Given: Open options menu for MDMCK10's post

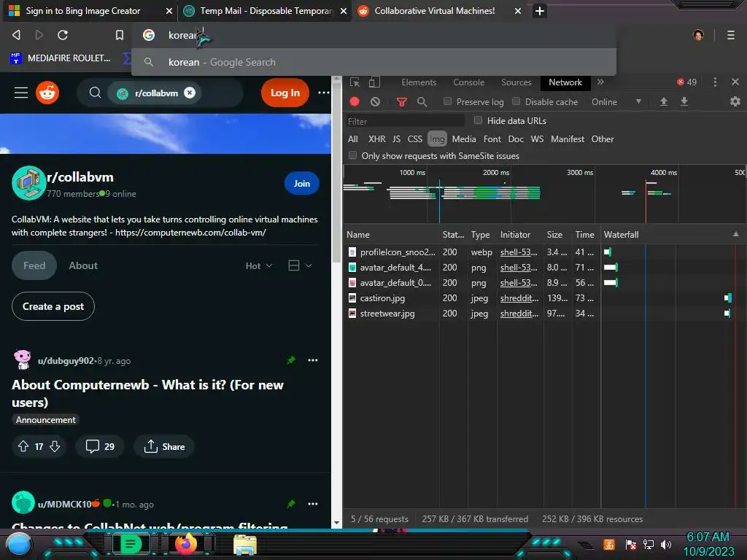Looking at the screenshot, I should pyautogui.click(x=312, y=504).
